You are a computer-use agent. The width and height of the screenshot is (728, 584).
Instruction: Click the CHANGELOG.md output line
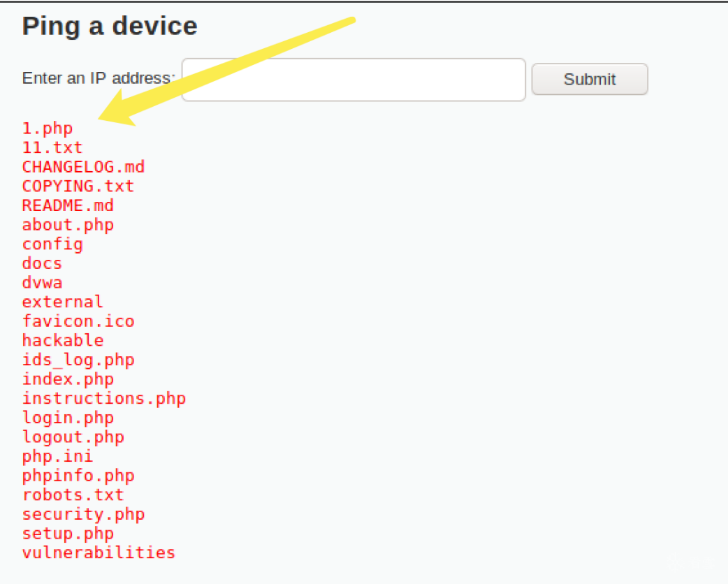83,167
